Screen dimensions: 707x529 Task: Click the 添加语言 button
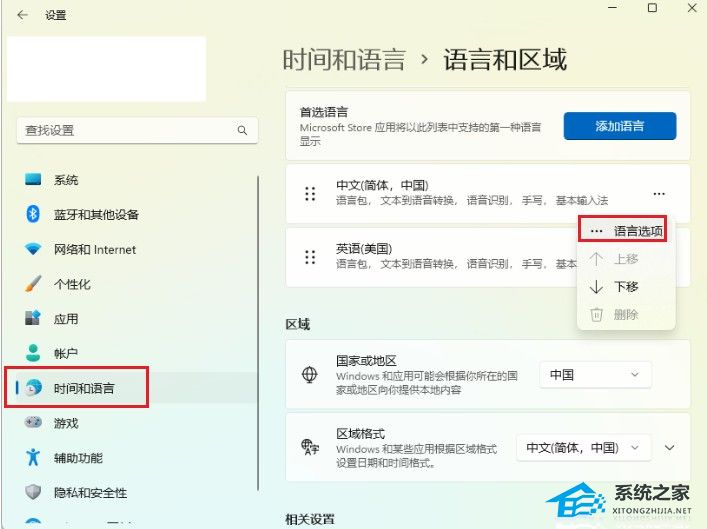click(620, 126)
